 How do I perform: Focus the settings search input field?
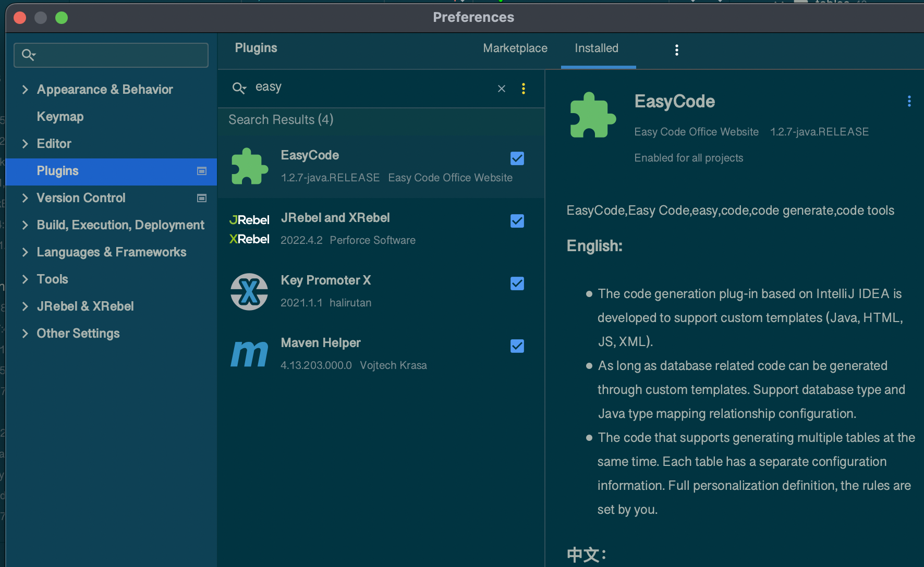[111, 55]
